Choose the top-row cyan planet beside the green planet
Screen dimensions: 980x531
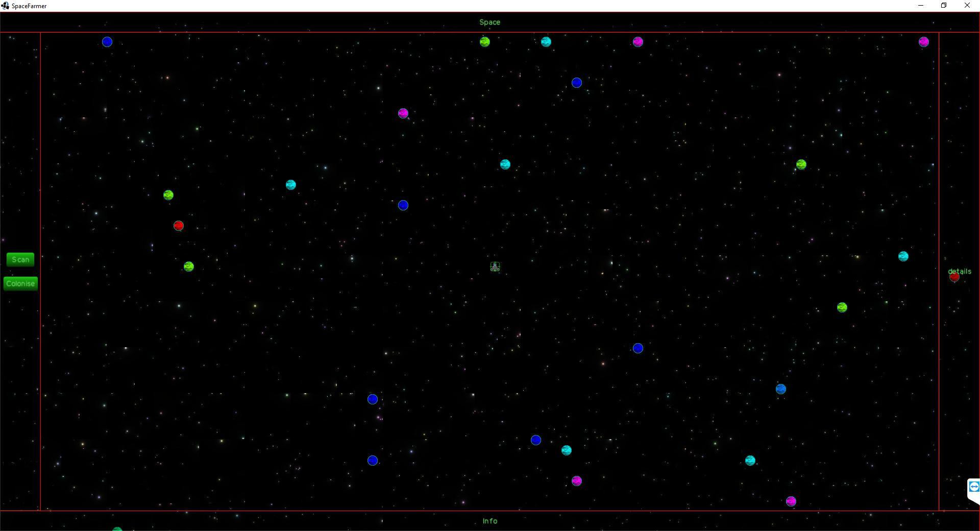click(x=546, y=42)
